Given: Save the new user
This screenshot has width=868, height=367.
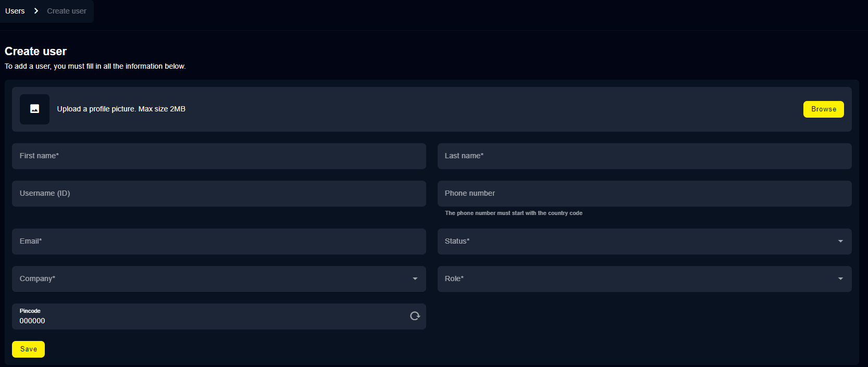Looking at the screenshot, I should tap(28, 349).
